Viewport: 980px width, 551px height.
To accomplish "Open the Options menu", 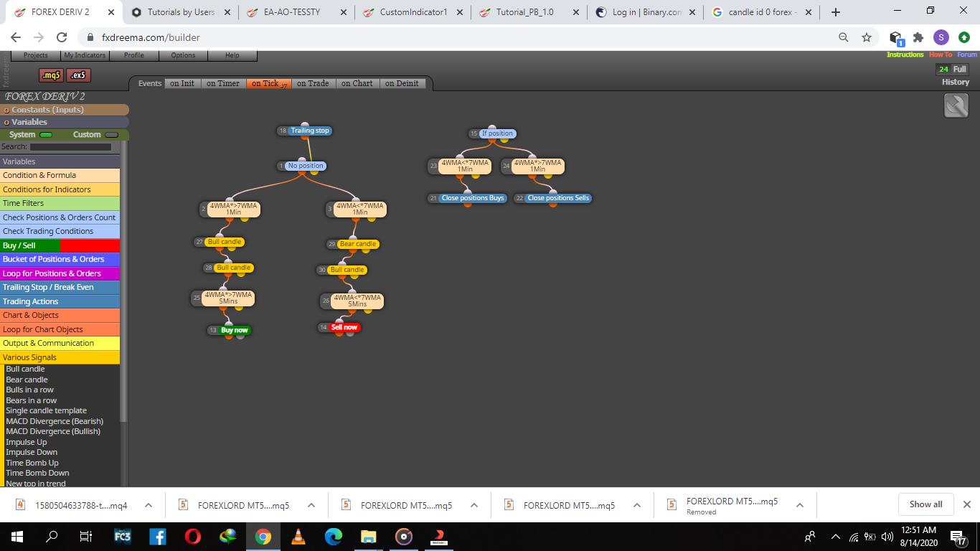I will (183, 55).
